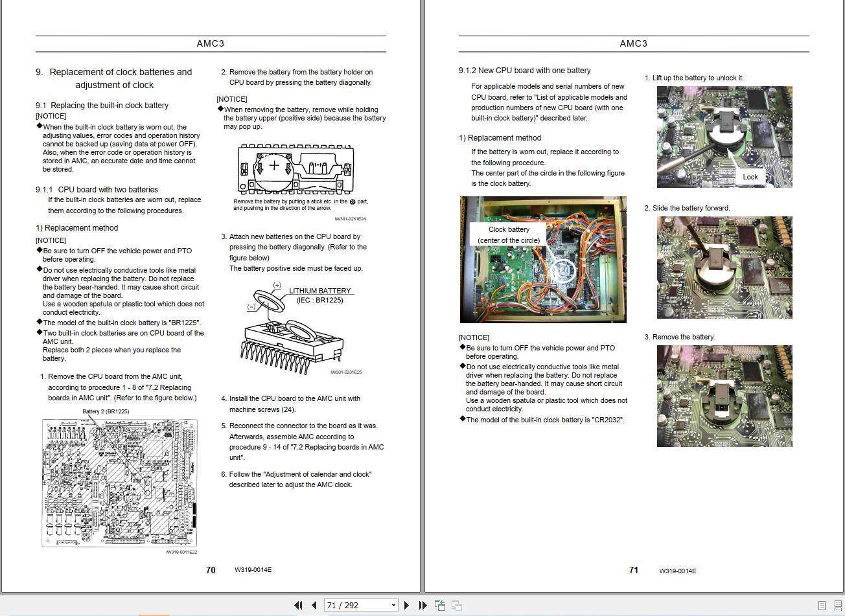Select the AMC3 header on the left page
The height and width of the screenshot is (616, 845).
210,43
